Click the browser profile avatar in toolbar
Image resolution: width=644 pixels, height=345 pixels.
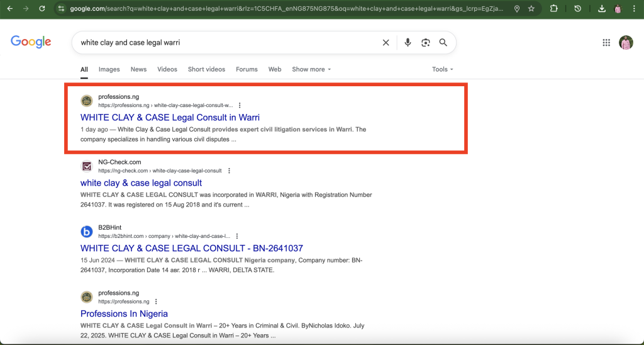pos(618,8)
